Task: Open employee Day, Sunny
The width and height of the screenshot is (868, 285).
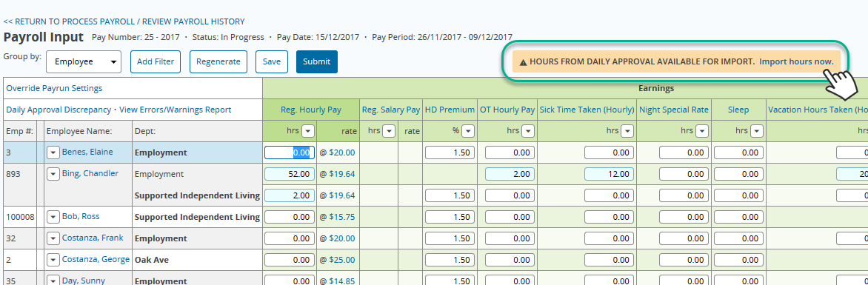Action: pyautogui.click(x=83, y=281)
